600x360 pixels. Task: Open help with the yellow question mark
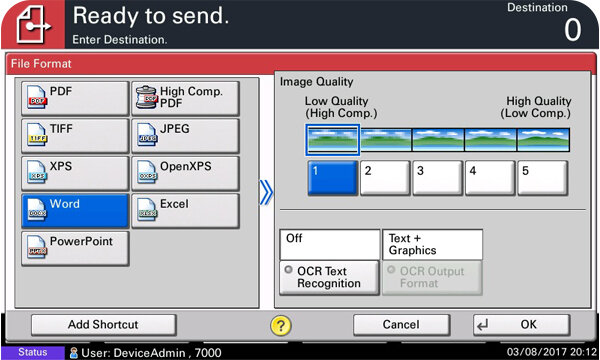[x=281, y=326]
